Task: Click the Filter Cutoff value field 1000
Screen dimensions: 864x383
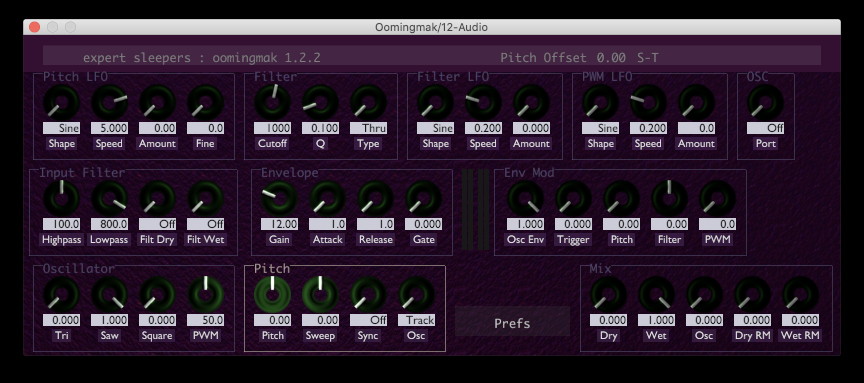Action: click(272, 128)
